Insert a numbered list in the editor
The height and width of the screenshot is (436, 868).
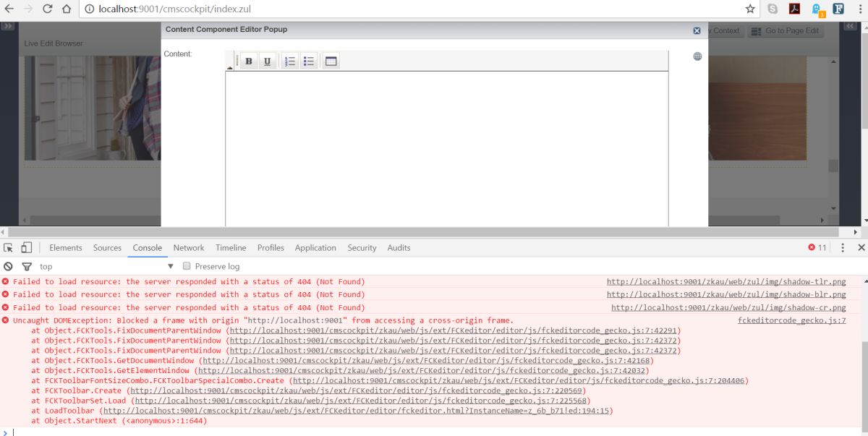pyautogui.click(x=290, y=61)
